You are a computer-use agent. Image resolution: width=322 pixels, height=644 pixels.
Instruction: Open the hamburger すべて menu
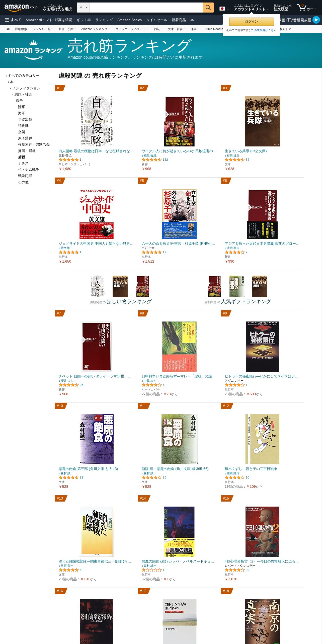pos(13,20)
